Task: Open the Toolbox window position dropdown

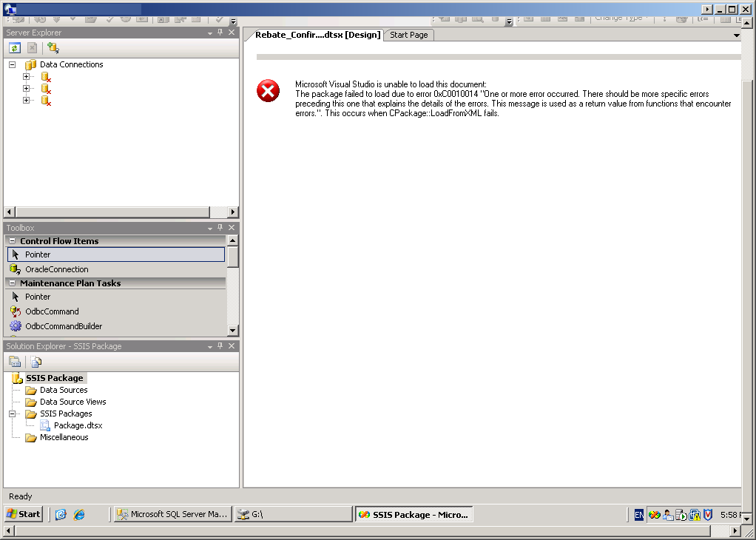Action: (210, 228)
